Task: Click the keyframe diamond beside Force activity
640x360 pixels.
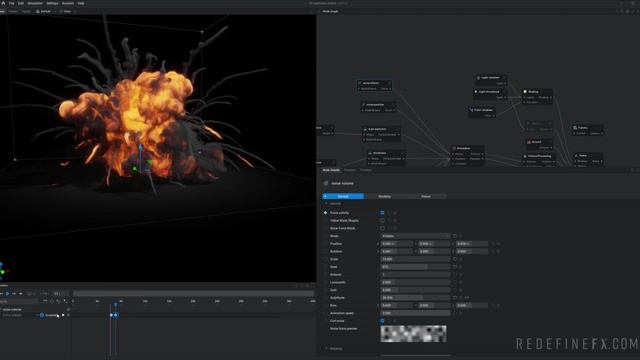Action: [x=325, y=213]
